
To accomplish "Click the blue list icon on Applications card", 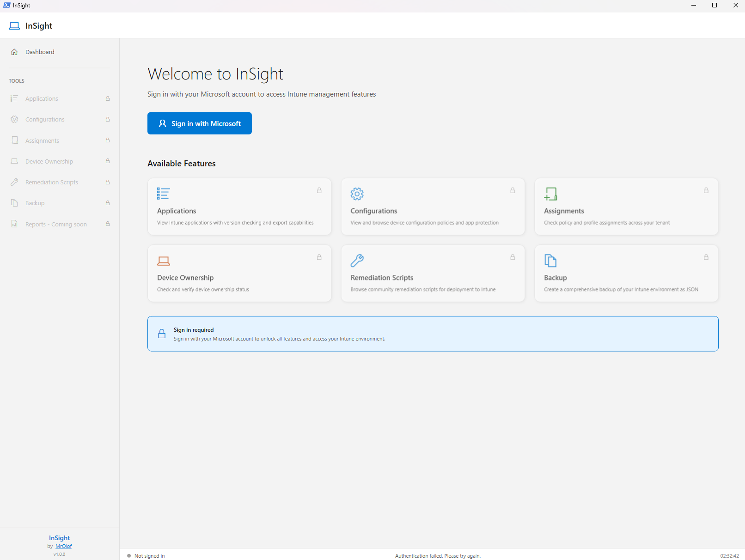I will tap(164, 194).
